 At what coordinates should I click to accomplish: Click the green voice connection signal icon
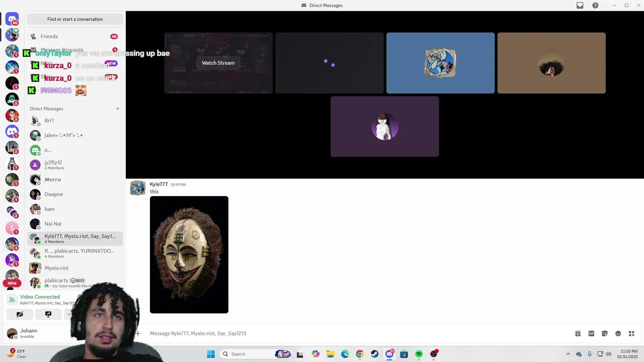(12, 300)
